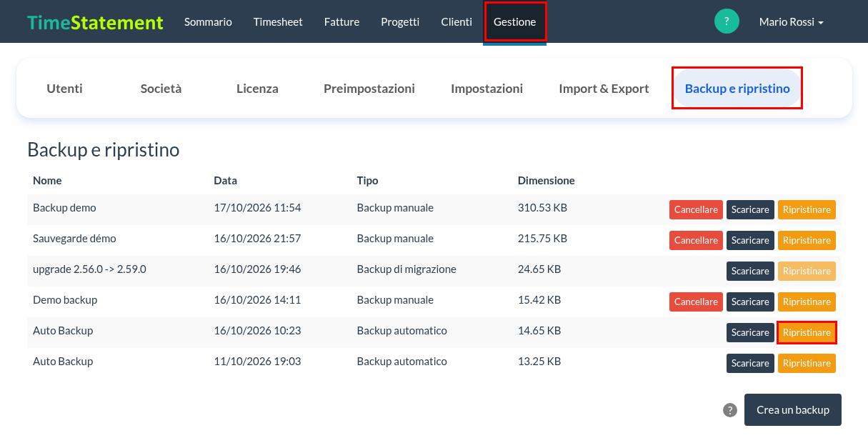This screenshot has height=438, width=868.
Task: Delete the Backup demo entry with Cancellare
Action: coord(696,210)
